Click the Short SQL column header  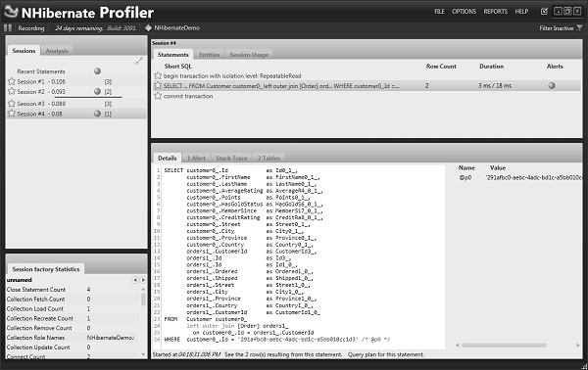[x=177, y=66]
